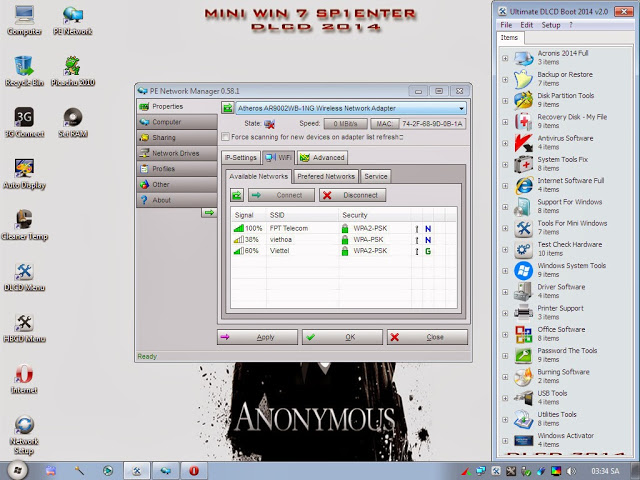Expand the Recovery Disk - My File group

point(505,122)
